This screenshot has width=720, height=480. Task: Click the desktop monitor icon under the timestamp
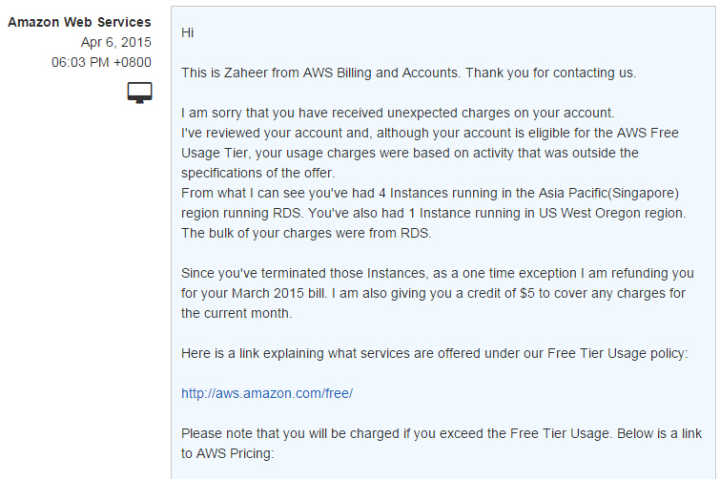click(x=140, y=93)
